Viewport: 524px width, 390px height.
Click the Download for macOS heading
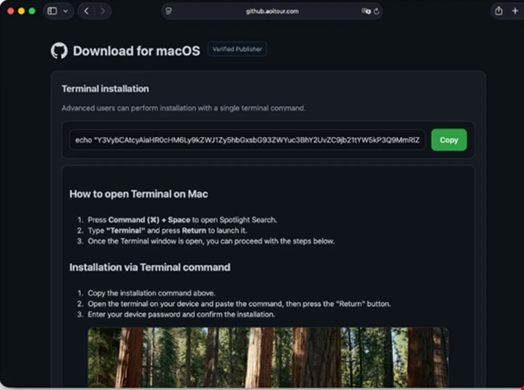136,51
